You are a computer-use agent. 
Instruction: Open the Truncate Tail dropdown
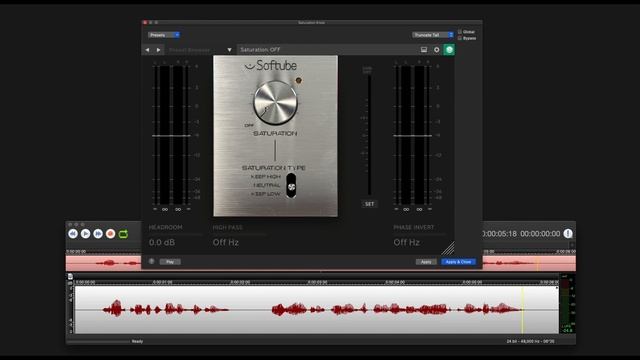[433, 35]
